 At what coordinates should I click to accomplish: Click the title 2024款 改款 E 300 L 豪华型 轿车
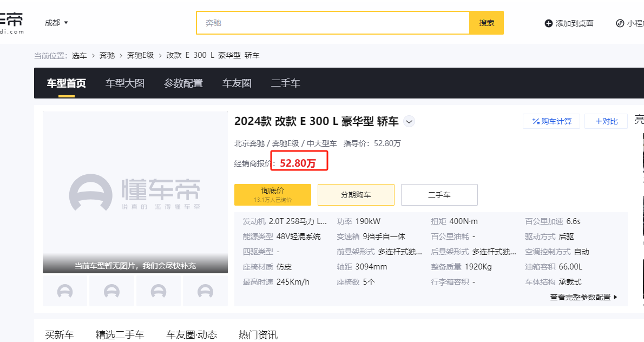316,122
